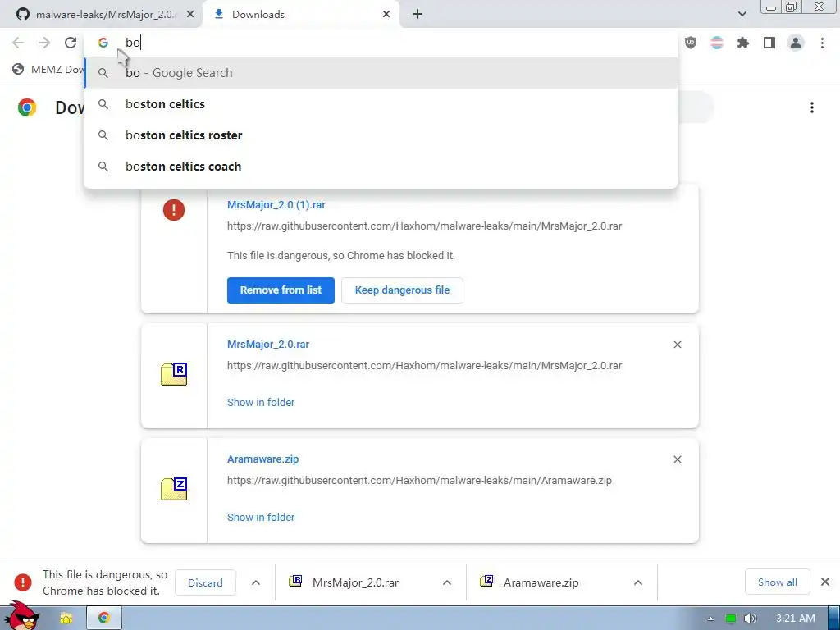Remove MrsMajor_2.0.rar entry with its X
Viewport: 840px width, 630px height.
click(x=677, y=345)
